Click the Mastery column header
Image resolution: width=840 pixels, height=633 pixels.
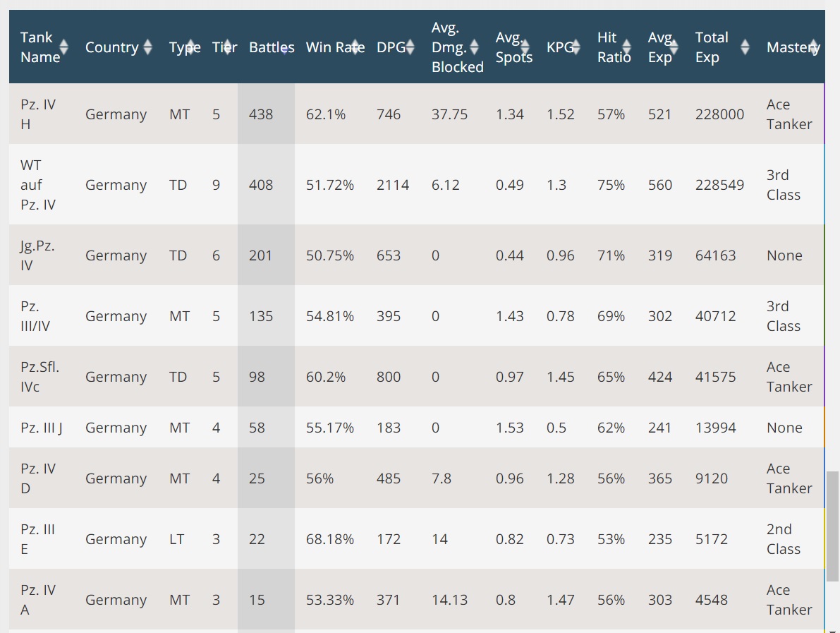(x=793, y=47)
